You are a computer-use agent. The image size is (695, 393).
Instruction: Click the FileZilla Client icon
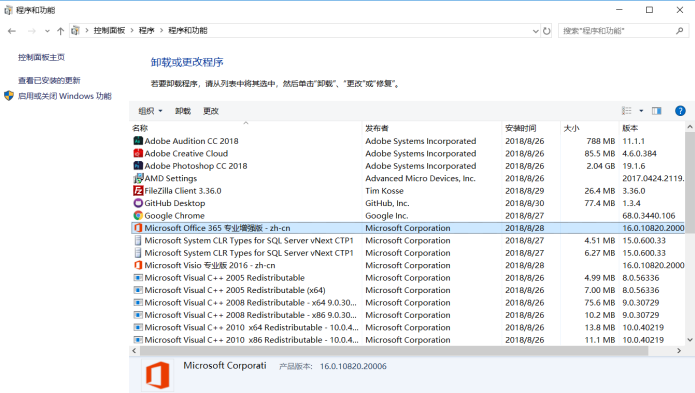pyautogui.click(x=138, y=191)
